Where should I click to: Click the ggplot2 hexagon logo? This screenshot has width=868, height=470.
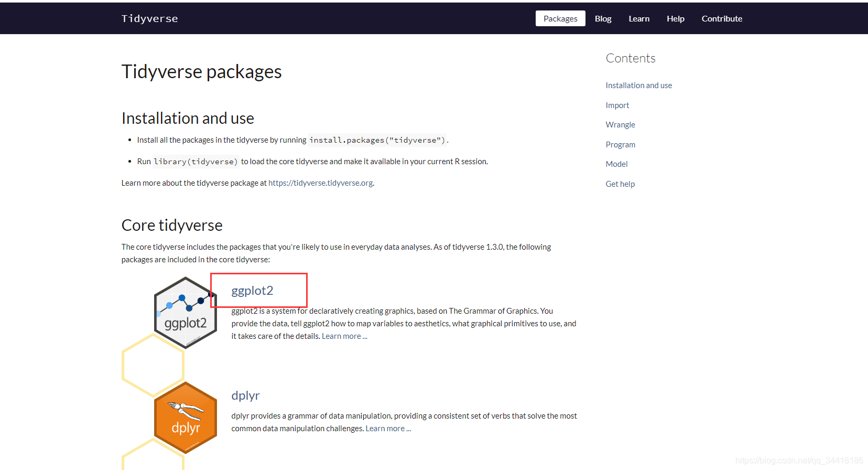tap(186, 313)
